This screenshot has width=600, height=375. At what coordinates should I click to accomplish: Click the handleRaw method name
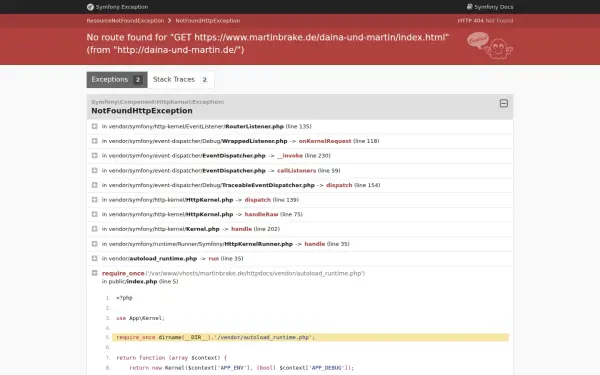click(261, 214)
